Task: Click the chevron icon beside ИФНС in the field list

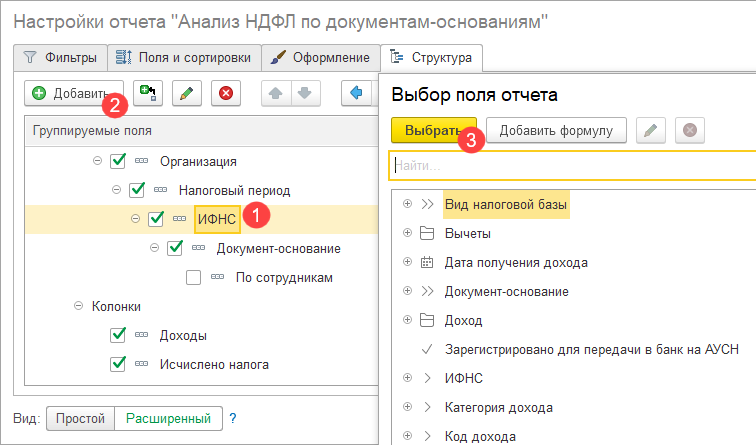Action: pyautogui.click(x=427, y=378)
